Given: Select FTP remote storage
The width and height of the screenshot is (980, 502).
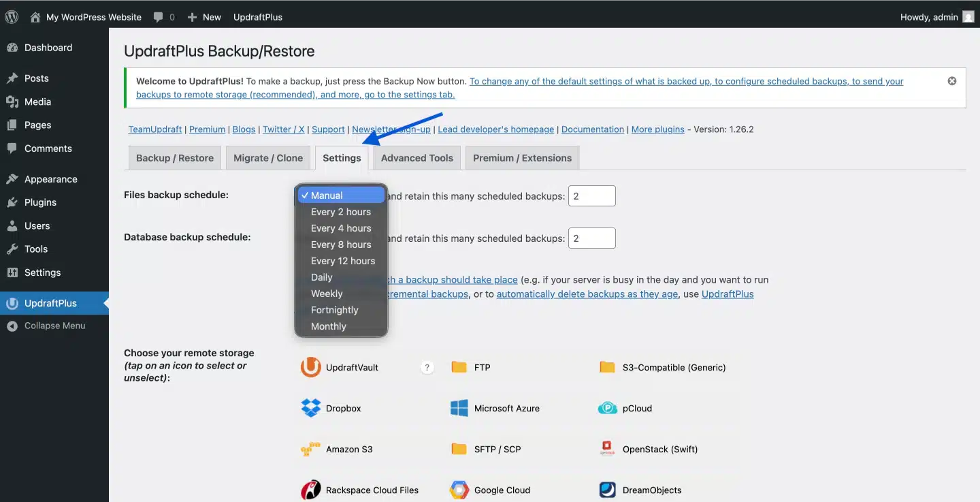Looking at the screenshot, I should pos(471,367).
